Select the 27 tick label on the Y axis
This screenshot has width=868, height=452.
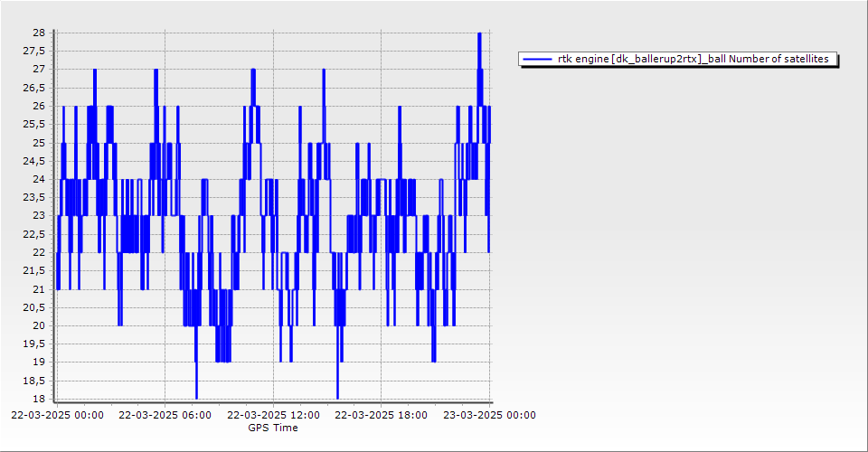[x=39, y=70]
